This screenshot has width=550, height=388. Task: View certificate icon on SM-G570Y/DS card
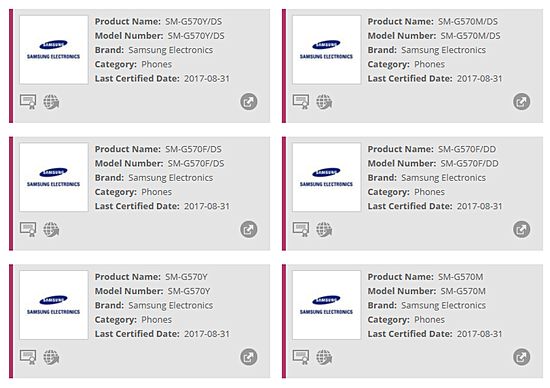[x=28, y=102]
